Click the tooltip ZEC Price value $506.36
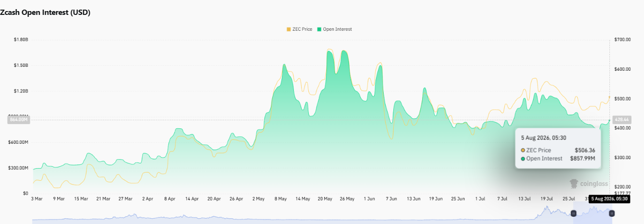Screen dimensions: 644x224 (x=585, y=150)
